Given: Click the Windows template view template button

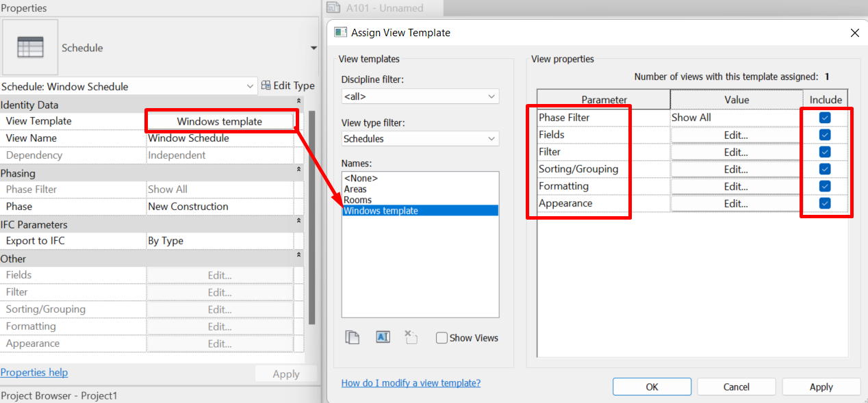Looking at the screenshot, I should [220, 121].
